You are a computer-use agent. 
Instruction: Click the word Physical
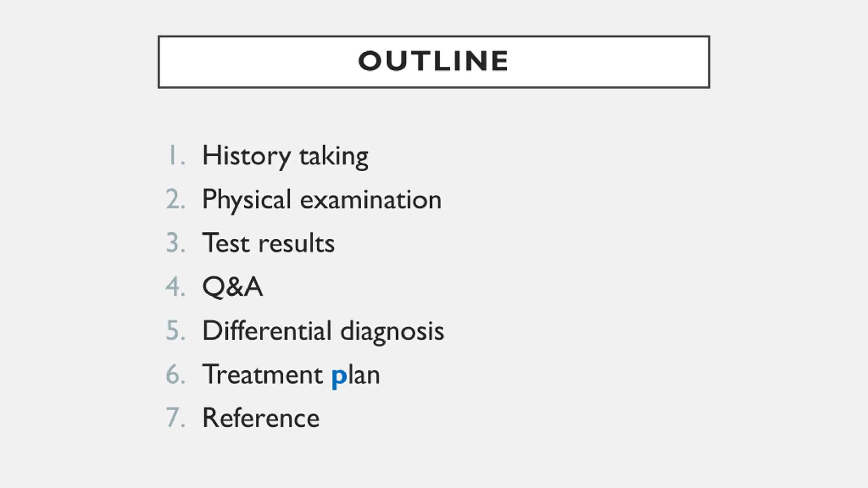[x=247, y=200]
